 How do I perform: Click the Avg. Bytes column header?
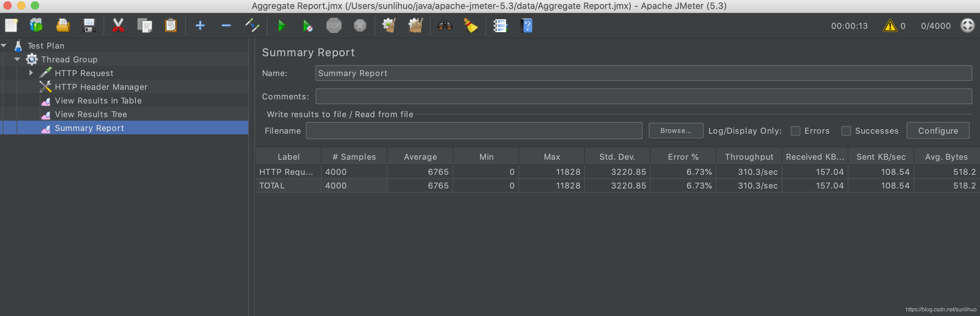946,156
